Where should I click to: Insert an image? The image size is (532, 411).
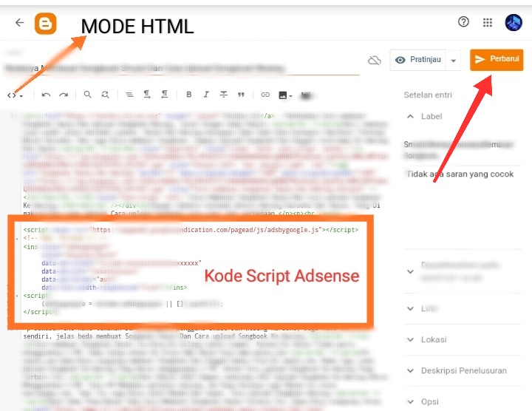click(x=285, y=95)
